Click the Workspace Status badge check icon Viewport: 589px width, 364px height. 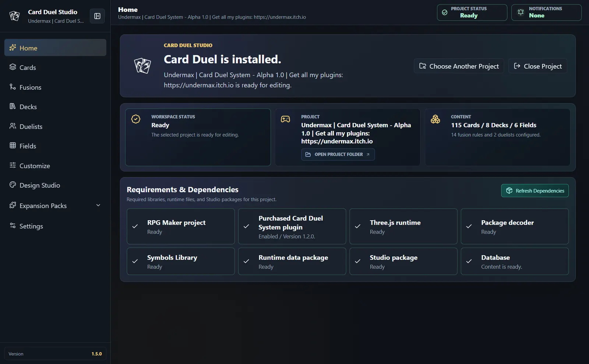tap(136, 119)
